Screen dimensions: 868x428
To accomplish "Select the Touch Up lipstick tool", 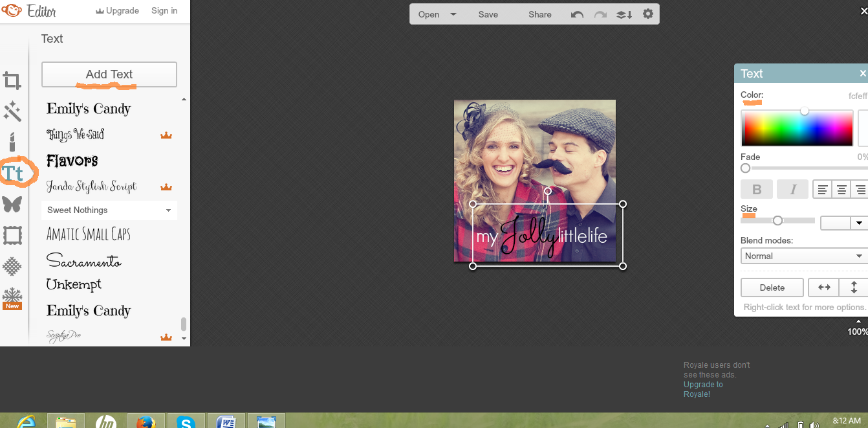I will [13, 142].
